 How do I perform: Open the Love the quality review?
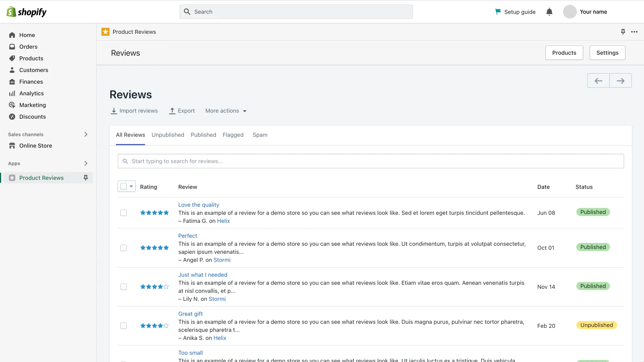coord(199,205)
